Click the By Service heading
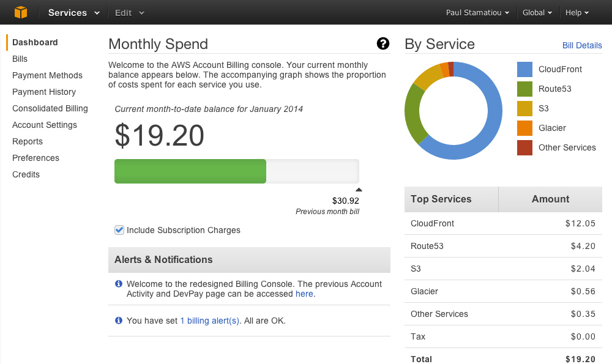 coord(440,44)
